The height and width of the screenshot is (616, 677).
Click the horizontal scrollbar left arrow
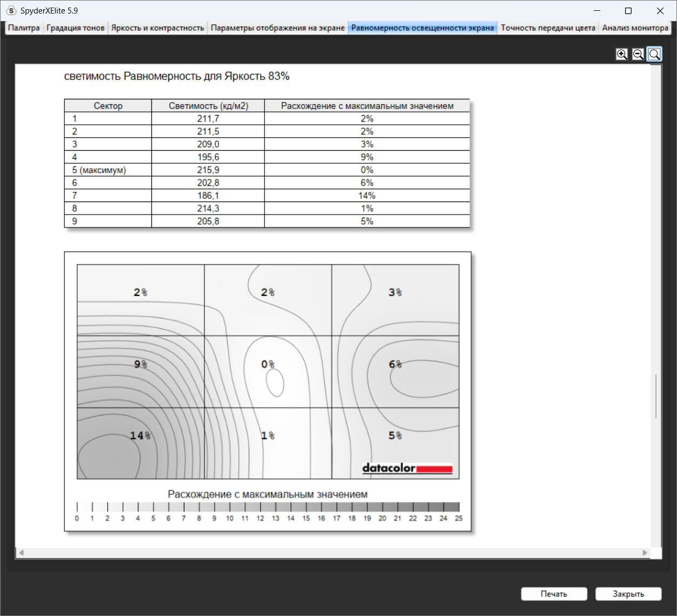[x=22, y=553]
